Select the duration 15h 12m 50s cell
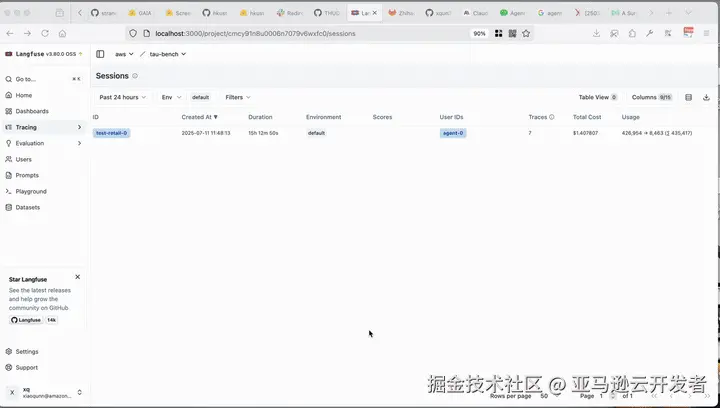This screenshot has width=720, height=408. [x=263, y=133]
